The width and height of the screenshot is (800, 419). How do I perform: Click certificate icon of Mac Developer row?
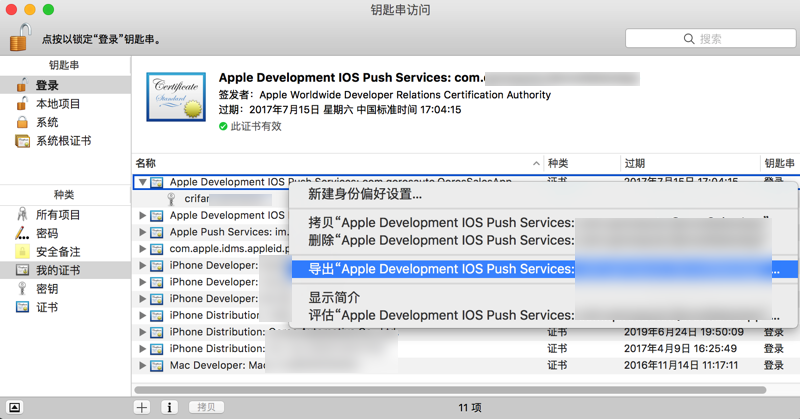[x=157, y=365]
